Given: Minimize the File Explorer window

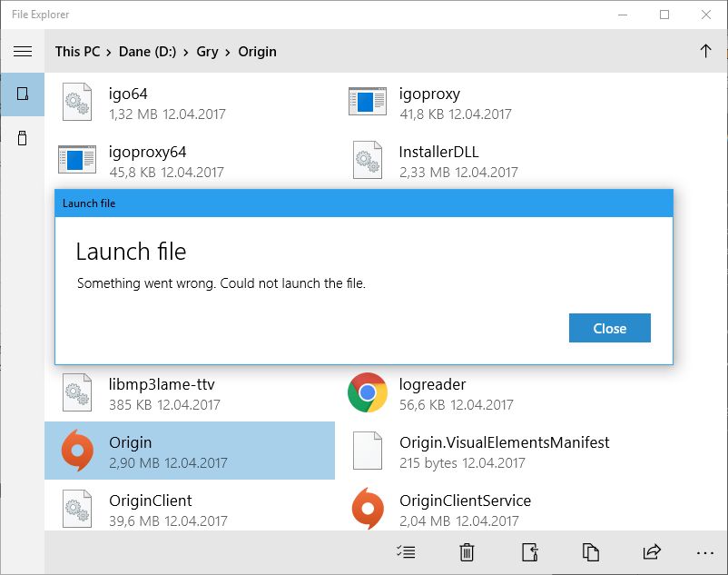Looking at the screenshot, I should tap(623, 15).
